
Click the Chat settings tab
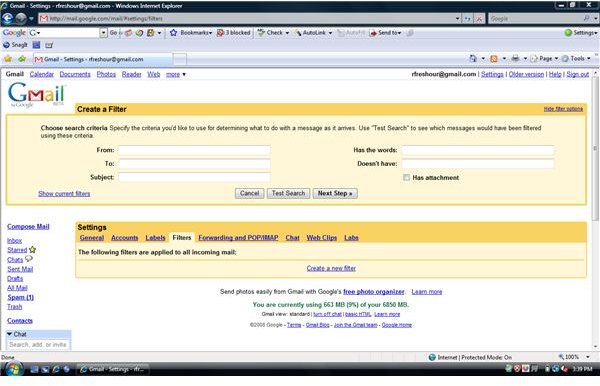coord(292,238)
